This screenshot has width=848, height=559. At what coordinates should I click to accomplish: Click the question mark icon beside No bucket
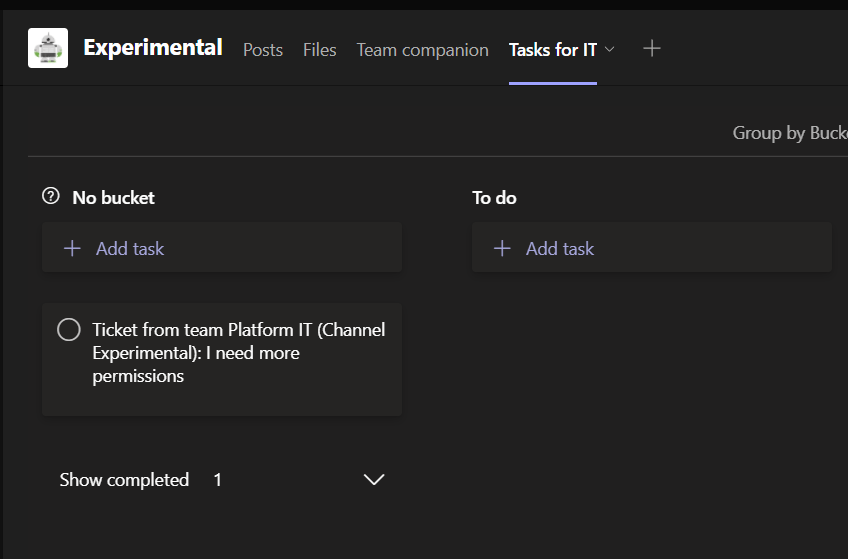51,196
